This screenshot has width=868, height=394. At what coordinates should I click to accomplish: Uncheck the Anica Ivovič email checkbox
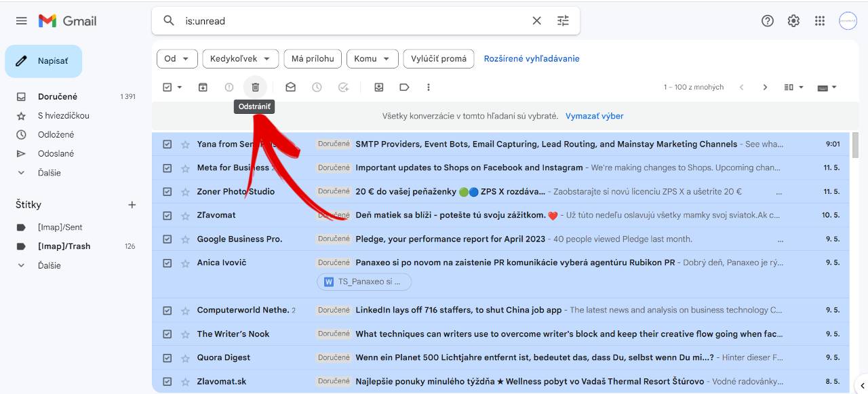tap(167, 263)
